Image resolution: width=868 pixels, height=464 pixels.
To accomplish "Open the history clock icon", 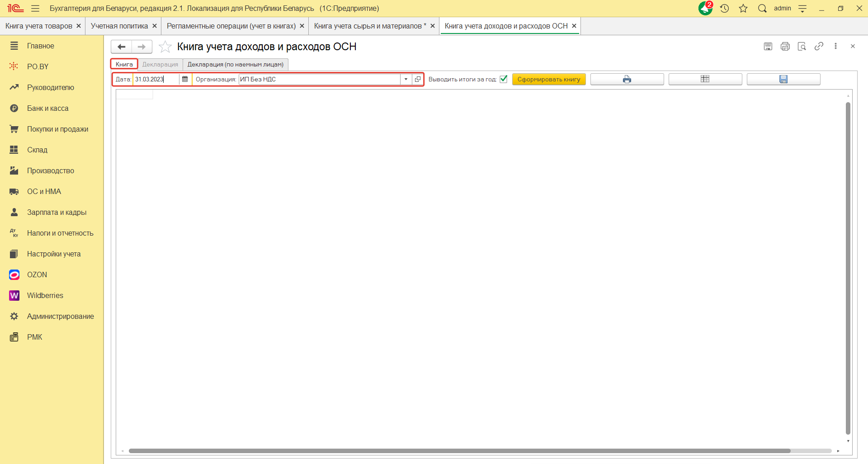I will [x=724, y=8].
